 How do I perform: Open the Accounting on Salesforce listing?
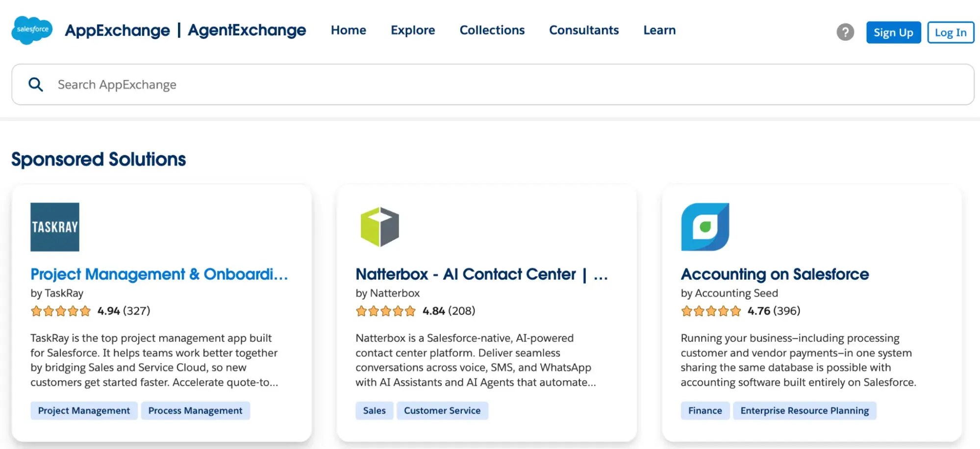774,274
